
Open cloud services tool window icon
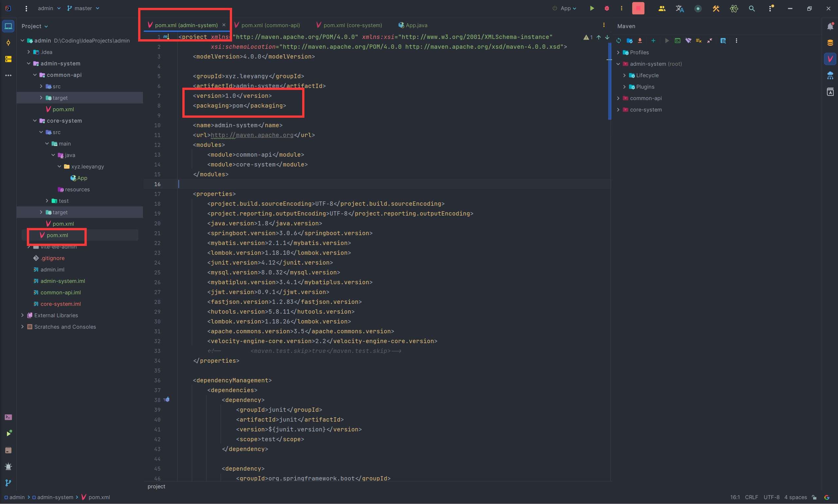(830, 76)
